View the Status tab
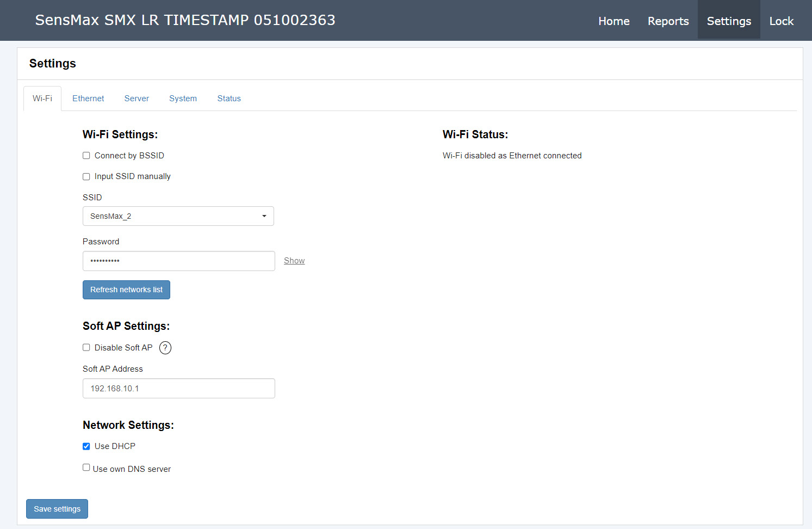The width and height of the screenshot is (812, 529). pyautogui.click(x=229, y=99)
